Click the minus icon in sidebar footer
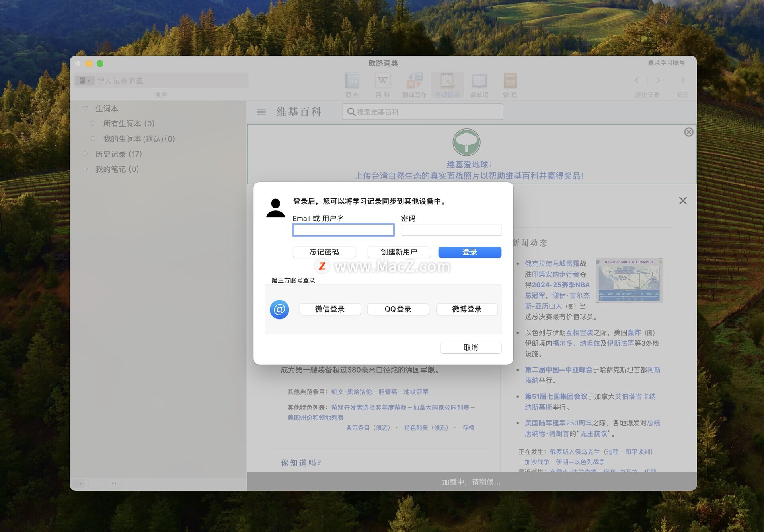The width and height of the screenshot is (764, 532). (96, 483)
